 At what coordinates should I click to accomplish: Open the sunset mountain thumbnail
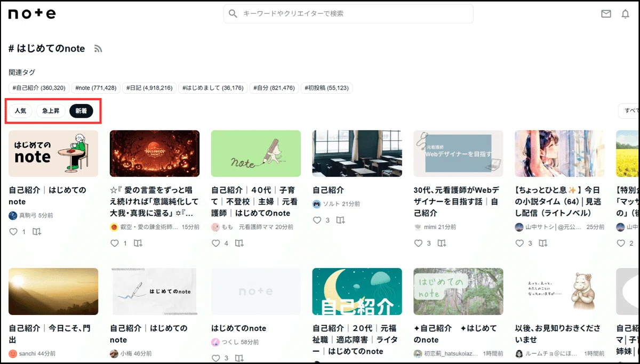click(53, 292)
